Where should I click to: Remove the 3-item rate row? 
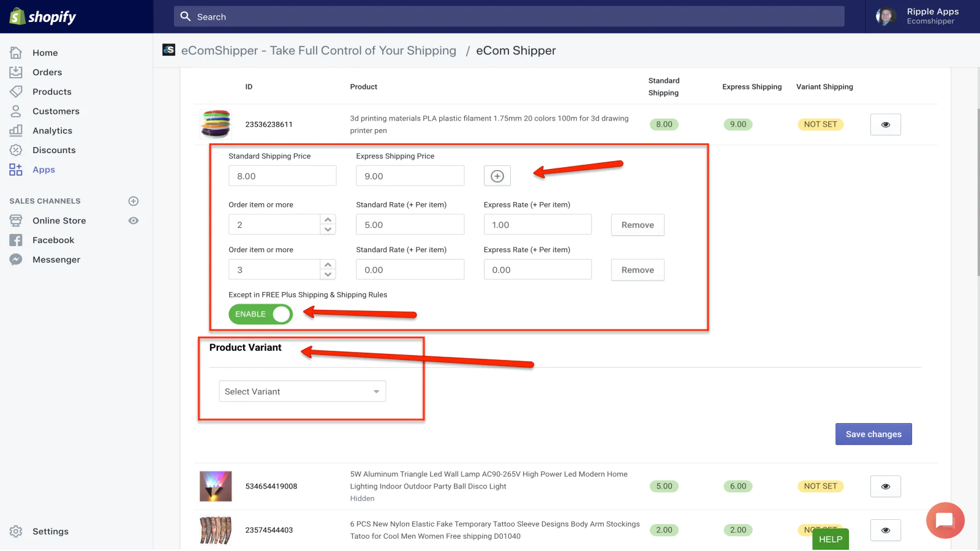pos(638,270)
